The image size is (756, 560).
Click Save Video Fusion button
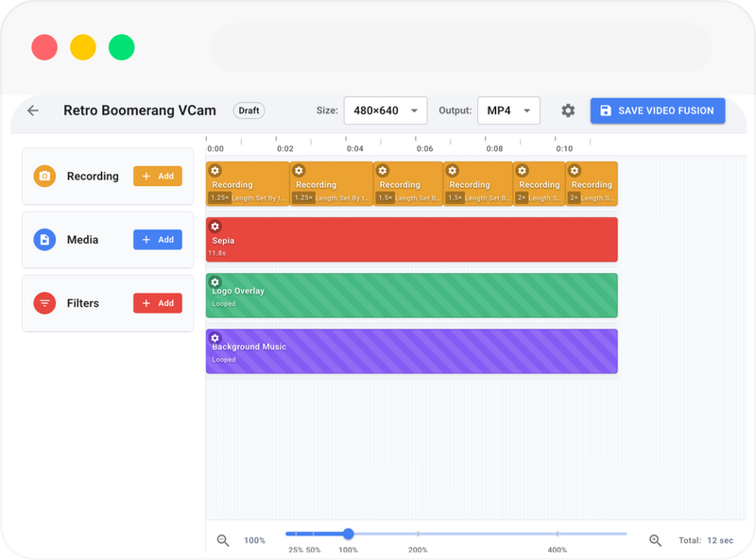tap(658, 110)
